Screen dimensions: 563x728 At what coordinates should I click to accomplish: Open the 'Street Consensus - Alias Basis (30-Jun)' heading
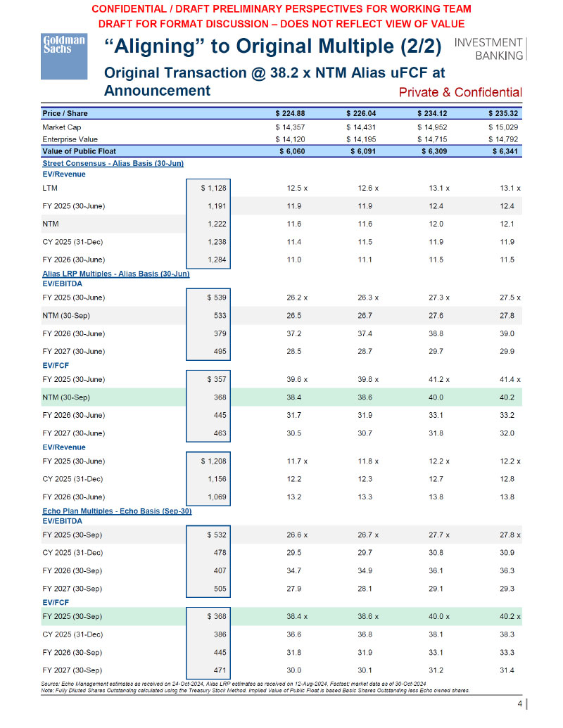[x=113, y=163]
